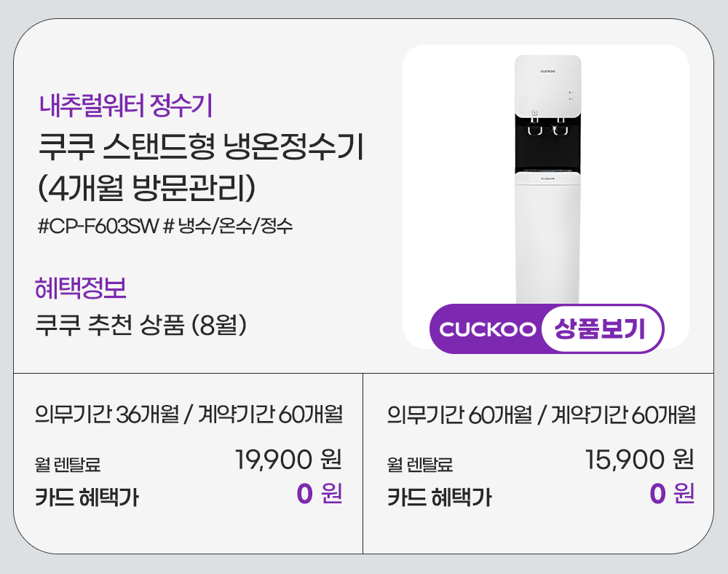
Task: Open the water purifier product image
Action: click(x=546, y=182)
